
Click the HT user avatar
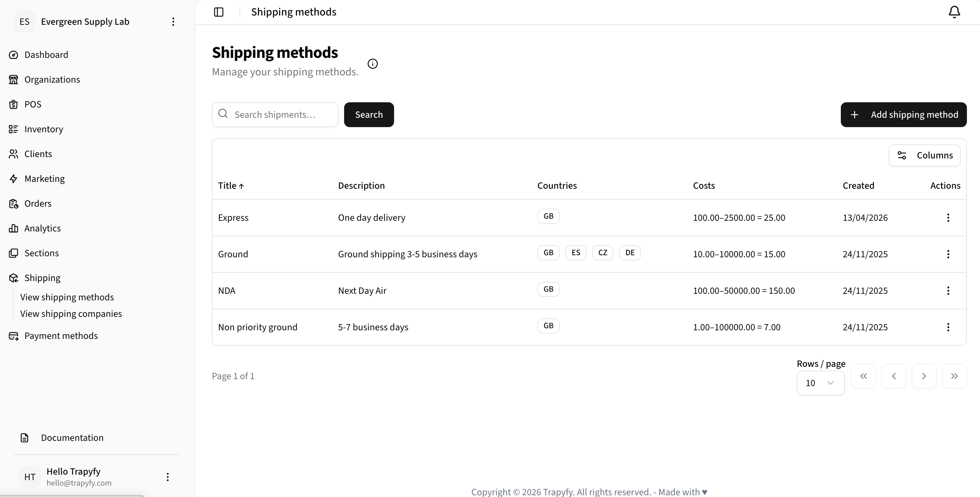click(30, 477)
